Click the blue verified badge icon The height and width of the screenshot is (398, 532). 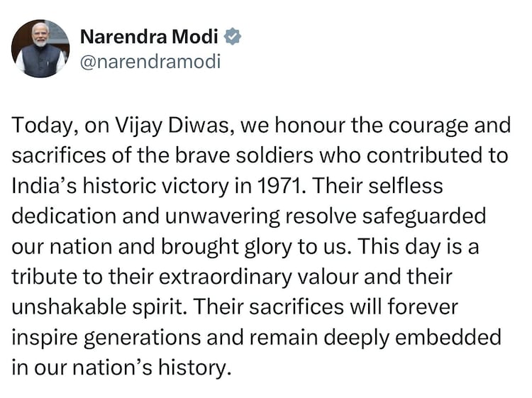(x=232, y=37)
